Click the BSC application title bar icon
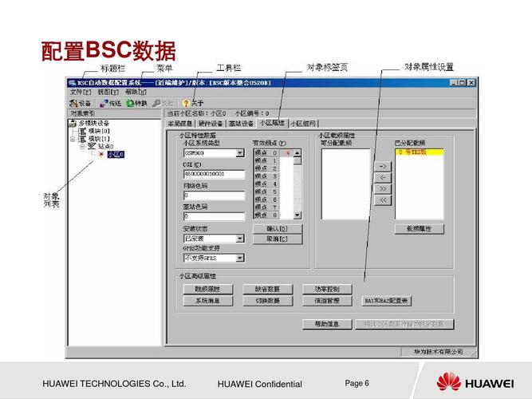Image resolution: width=532 pixels, height=399 pixels. pos(72,82)
